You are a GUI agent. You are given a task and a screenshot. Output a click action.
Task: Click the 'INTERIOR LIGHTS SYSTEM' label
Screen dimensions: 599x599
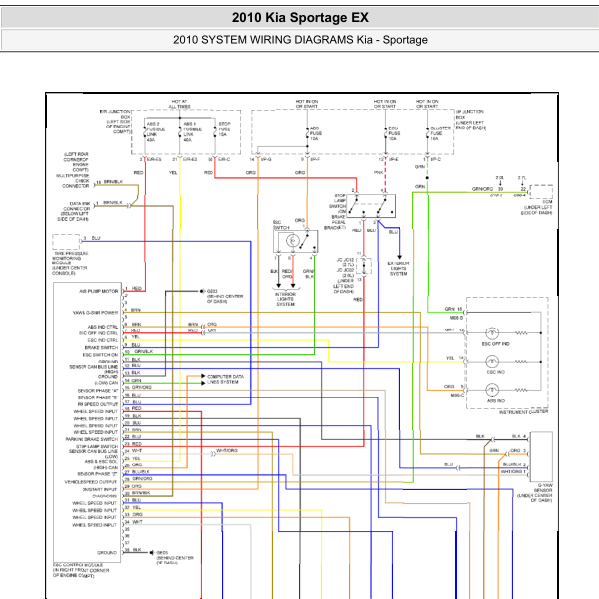coord(285,300)
